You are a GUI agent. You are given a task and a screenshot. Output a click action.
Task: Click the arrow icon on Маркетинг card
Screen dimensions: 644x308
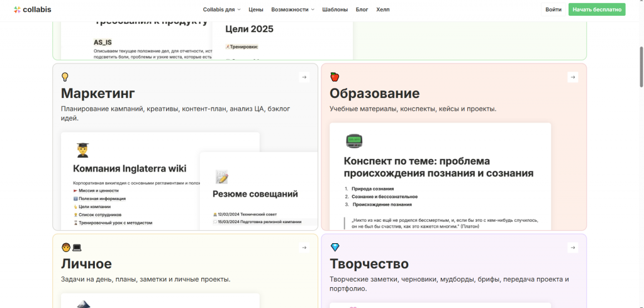click(304, 77)
